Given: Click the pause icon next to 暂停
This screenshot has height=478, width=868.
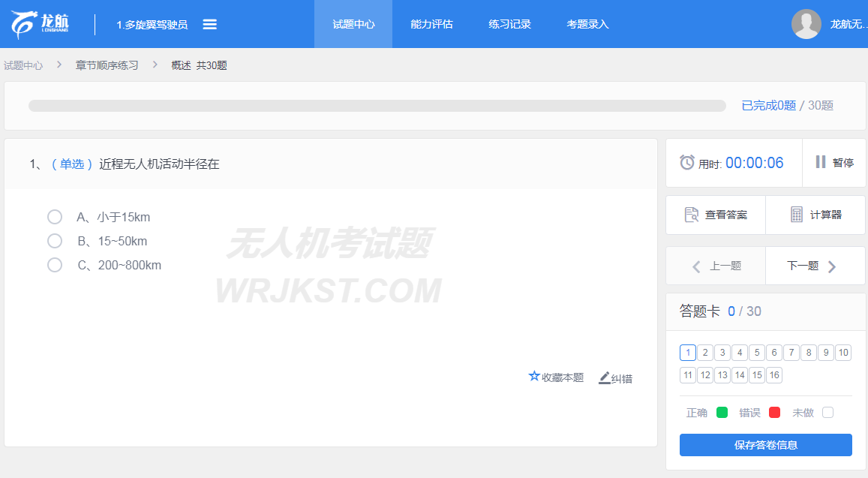Looking at the screenshot, I should point(821,162).
